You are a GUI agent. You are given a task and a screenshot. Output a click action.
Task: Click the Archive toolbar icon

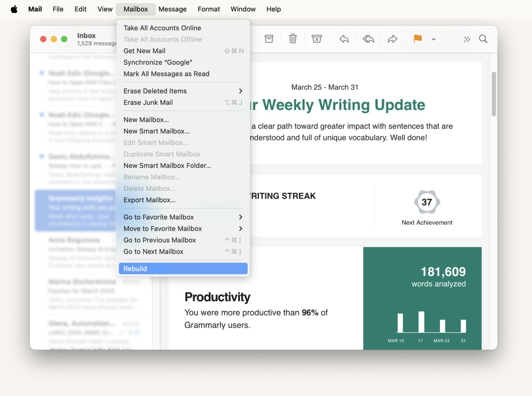click(269, 39)
